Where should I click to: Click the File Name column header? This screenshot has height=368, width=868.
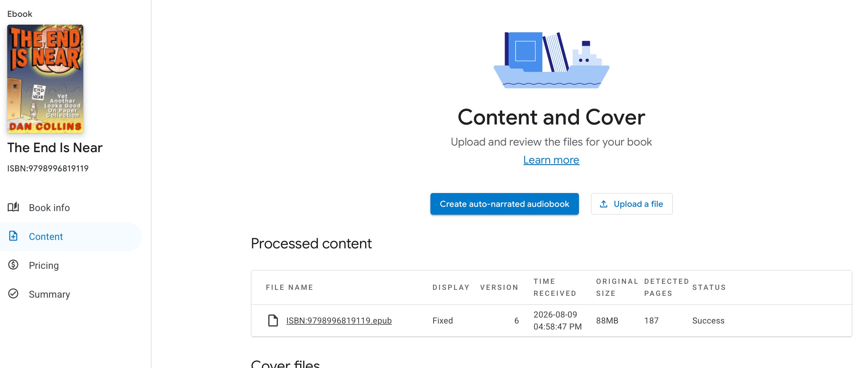289,287
